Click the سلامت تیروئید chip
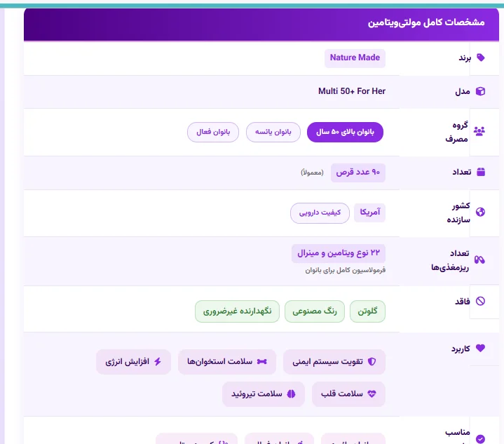 (264, 394)
